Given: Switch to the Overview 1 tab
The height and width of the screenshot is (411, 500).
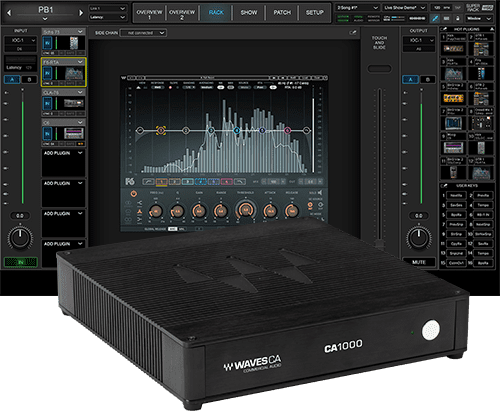Looking at the screenshot, I should pos(149,14).
